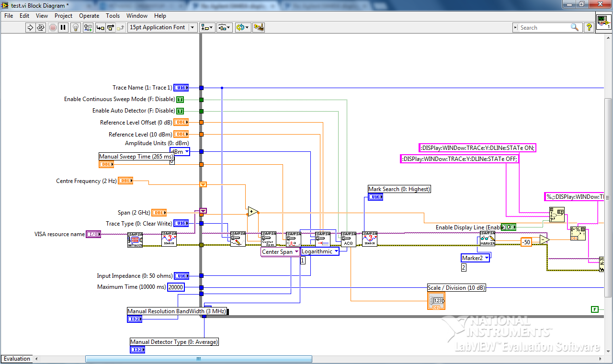Open the 15pt Application Font dropdown

pyautogui.click(x=162, y=27)
